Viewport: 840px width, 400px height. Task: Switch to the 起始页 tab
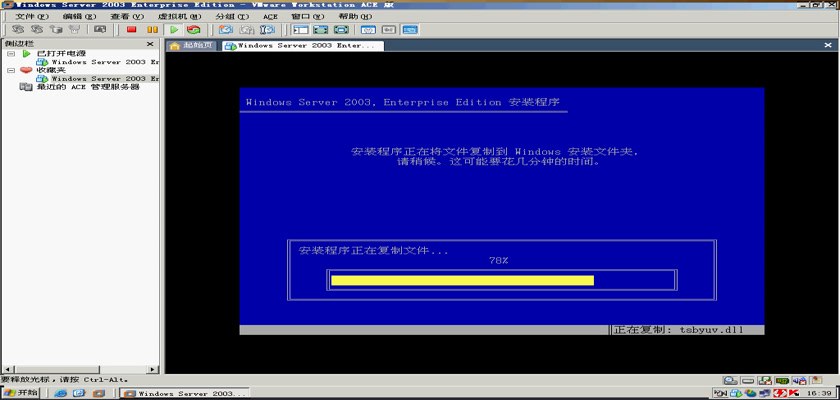tap(193, 46)
